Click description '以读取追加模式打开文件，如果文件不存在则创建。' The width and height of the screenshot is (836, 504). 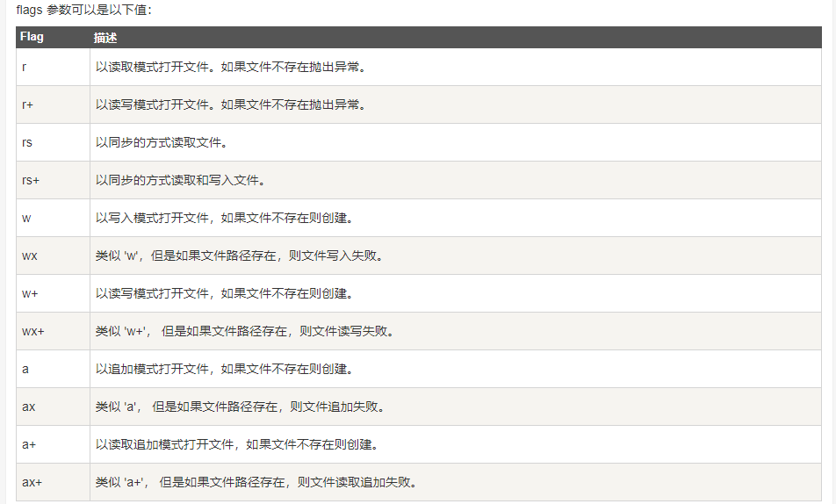pos(237,444)
